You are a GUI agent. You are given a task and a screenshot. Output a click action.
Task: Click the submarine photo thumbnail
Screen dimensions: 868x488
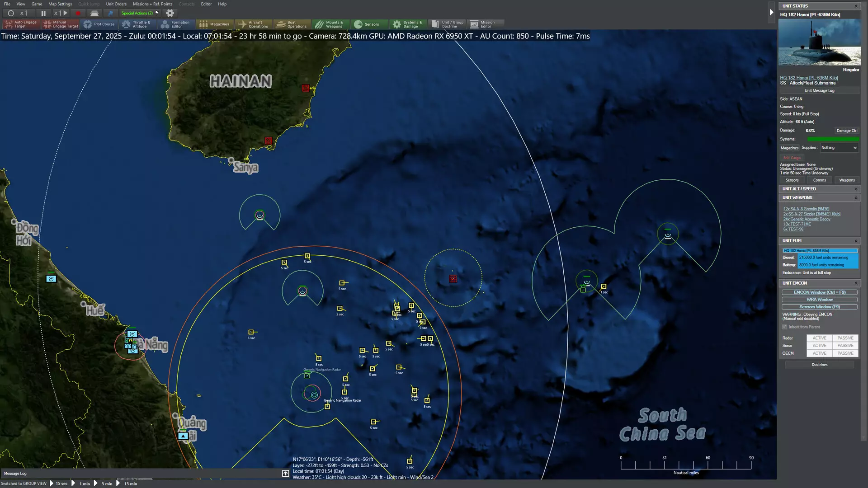[x=819, y=42]
